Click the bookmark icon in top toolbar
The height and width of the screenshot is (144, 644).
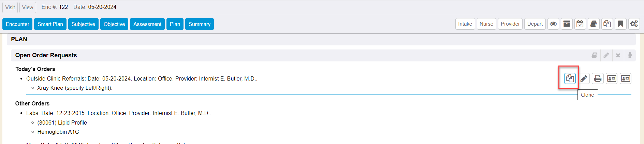620,24
